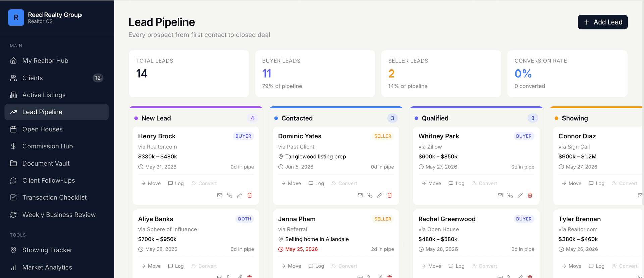Log activity for Aliya Banks

176,266
